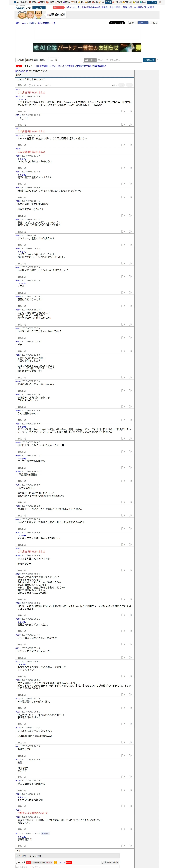Go to the 沖縄 region
Viewport: 174px width, 868px height.
tap(136, 2)
